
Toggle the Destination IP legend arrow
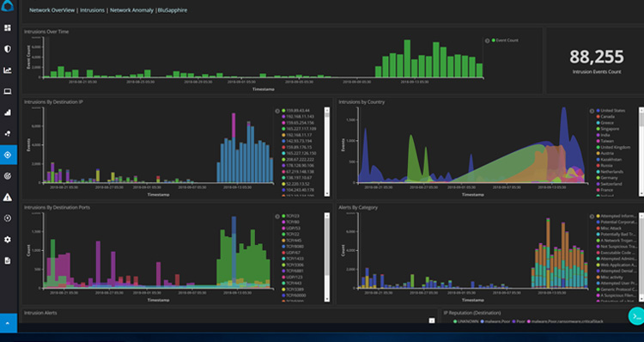point(277,111)
